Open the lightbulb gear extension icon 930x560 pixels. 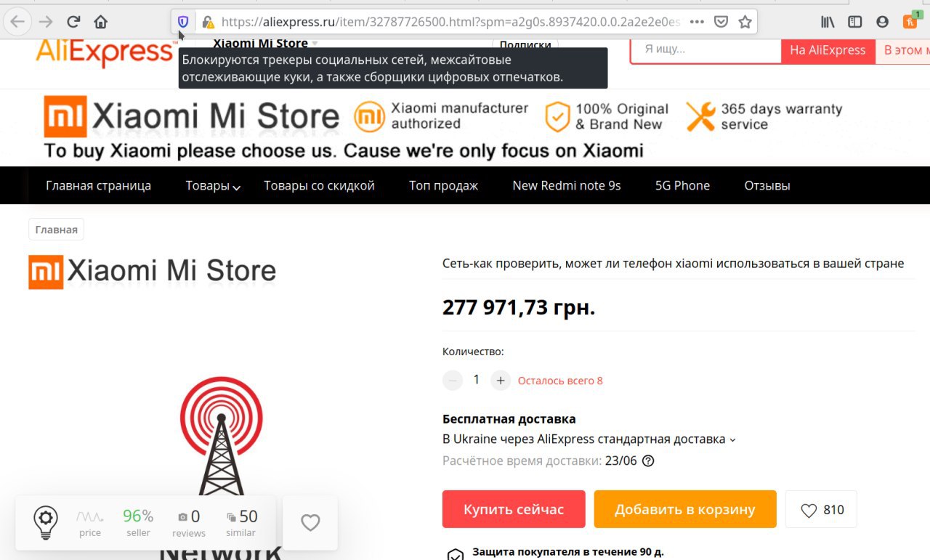[x=46, y=523]
